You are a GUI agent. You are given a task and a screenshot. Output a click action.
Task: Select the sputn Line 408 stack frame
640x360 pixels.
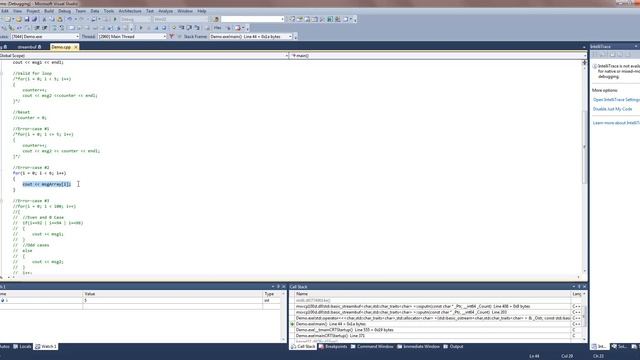pos(433,306)
